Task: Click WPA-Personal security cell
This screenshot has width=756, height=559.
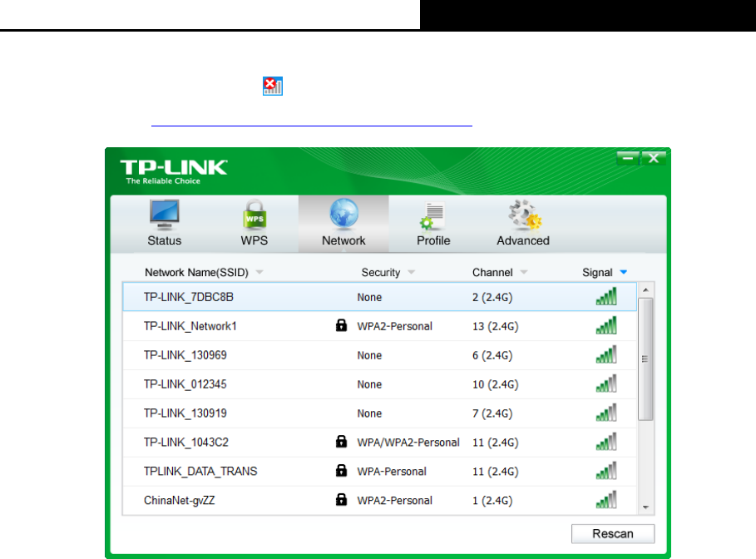Action: tap(392, 471)
